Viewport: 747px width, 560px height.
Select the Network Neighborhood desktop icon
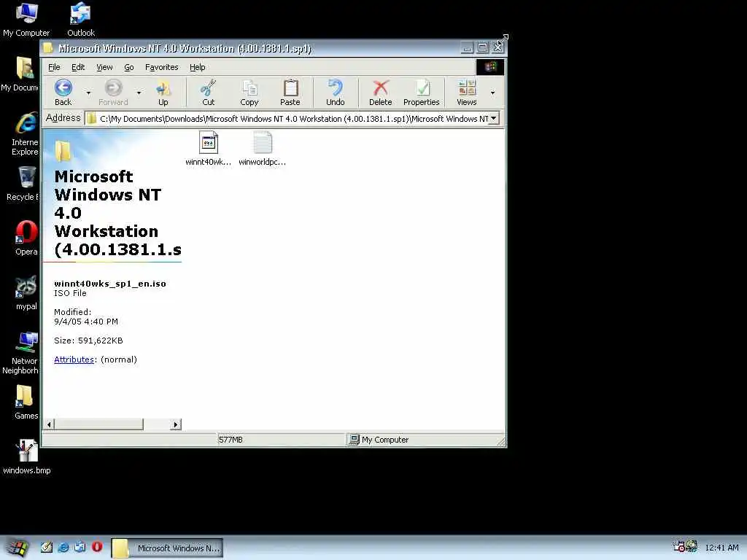(x=21, y=352)
